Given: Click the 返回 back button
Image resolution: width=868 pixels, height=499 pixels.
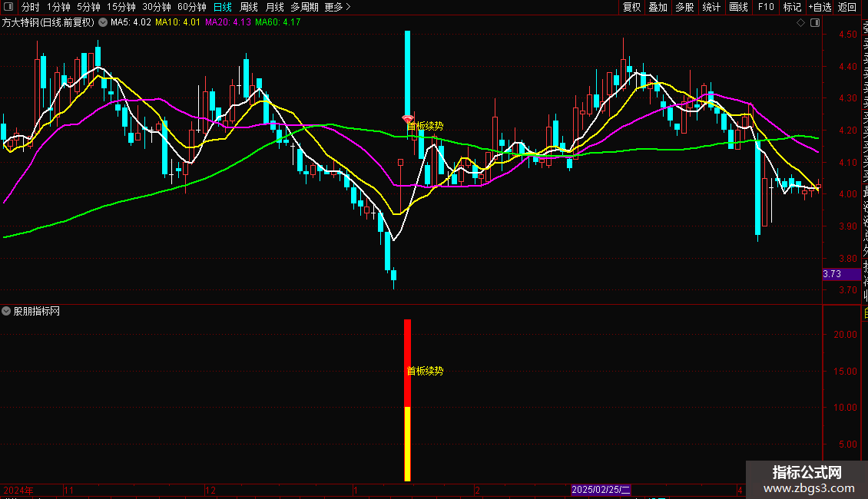Looking at the screenshot, I should click(847, 7).
